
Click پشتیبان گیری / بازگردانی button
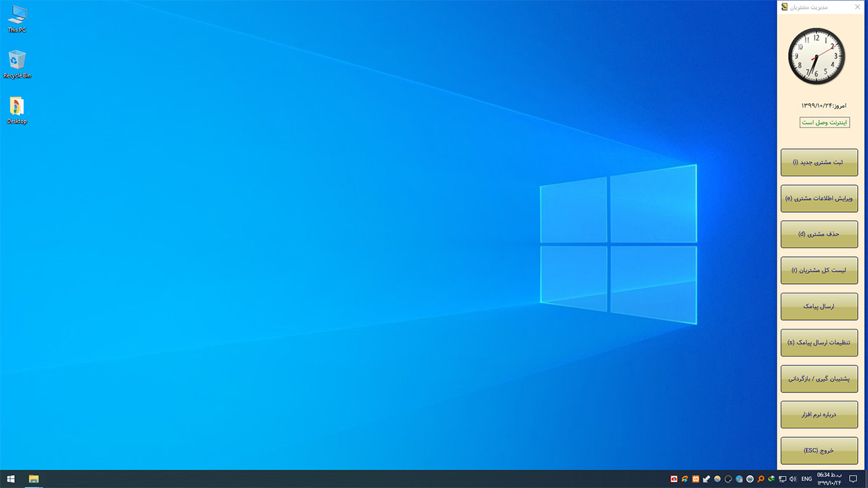pos(819,378)
